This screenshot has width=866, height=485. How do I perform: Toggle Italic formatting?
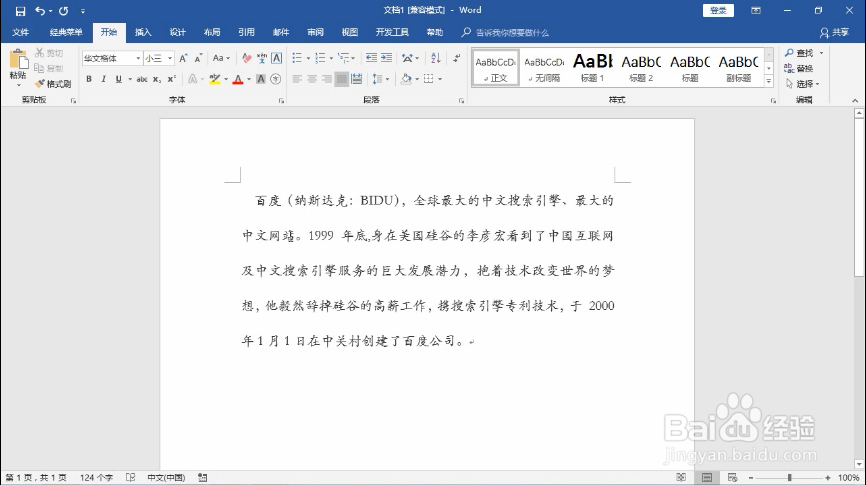pos(103,79)
